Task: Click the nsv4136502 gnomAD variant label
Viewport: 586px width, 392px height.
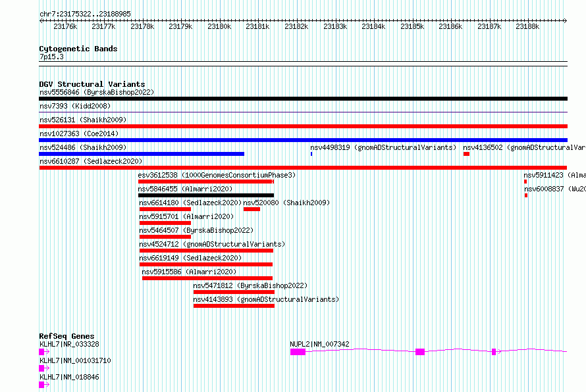Action: point(524,147)
